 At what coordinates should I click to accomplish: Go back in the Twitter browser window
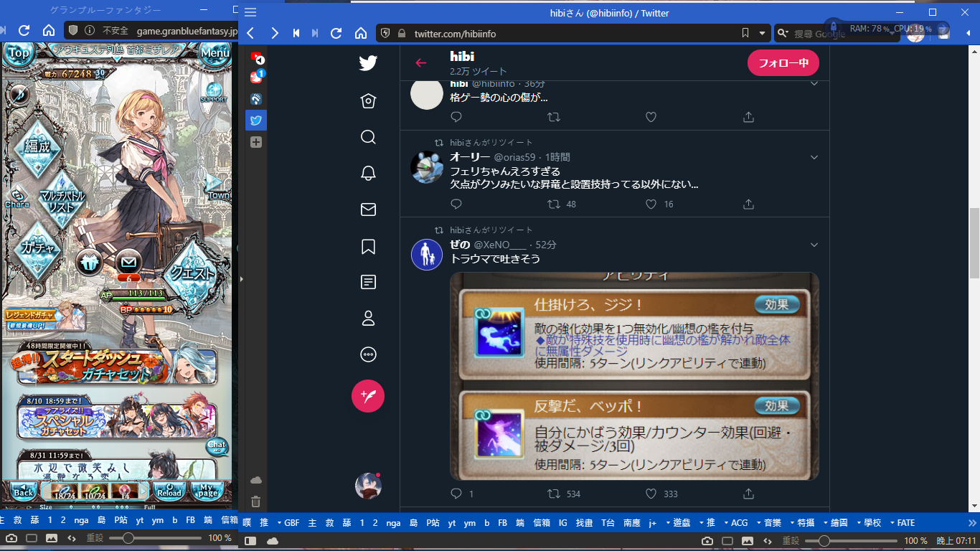click(x=250, y=33)
